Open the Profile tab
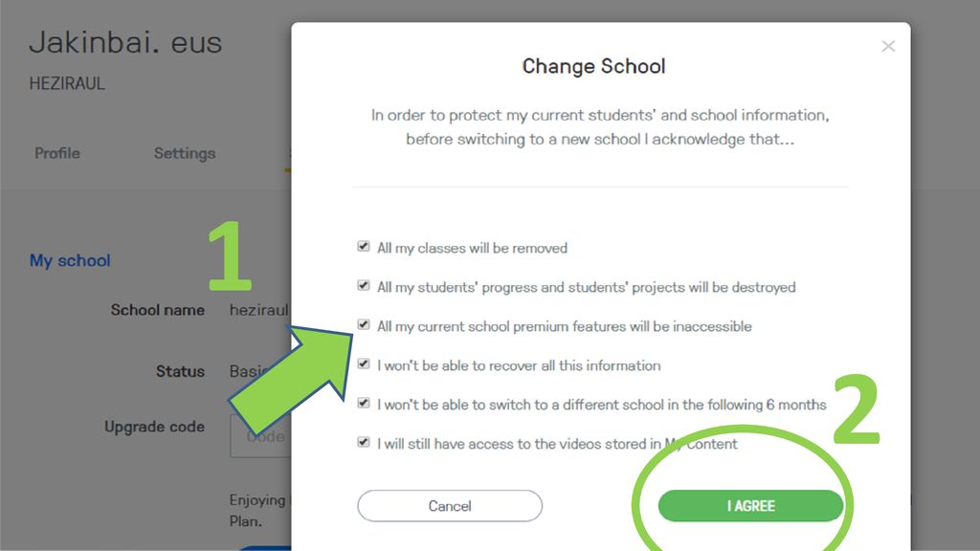The height and width of the screenshot is (551, 980). coord(57,153)
